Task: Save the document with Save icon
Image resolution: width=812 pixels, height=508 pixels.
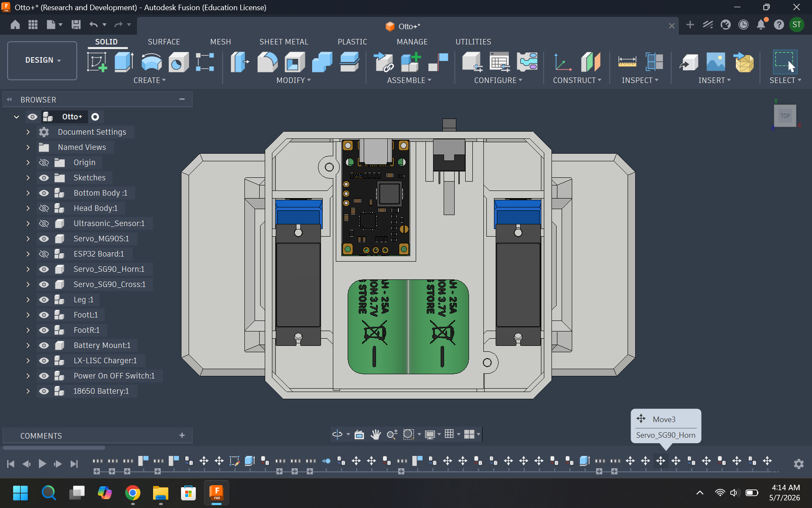Action: coord(76,25)
